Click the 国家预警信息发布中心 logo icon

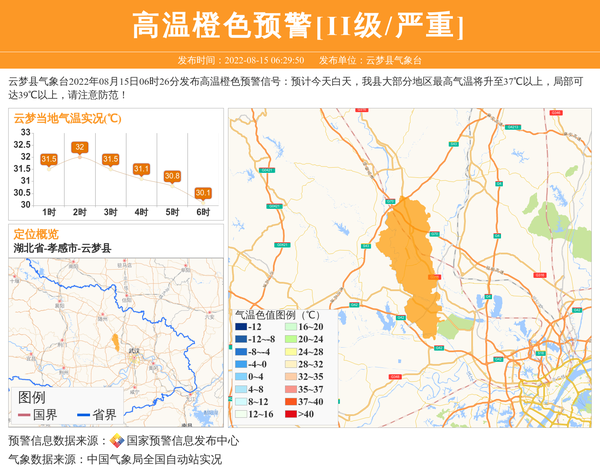click(117, 441)
